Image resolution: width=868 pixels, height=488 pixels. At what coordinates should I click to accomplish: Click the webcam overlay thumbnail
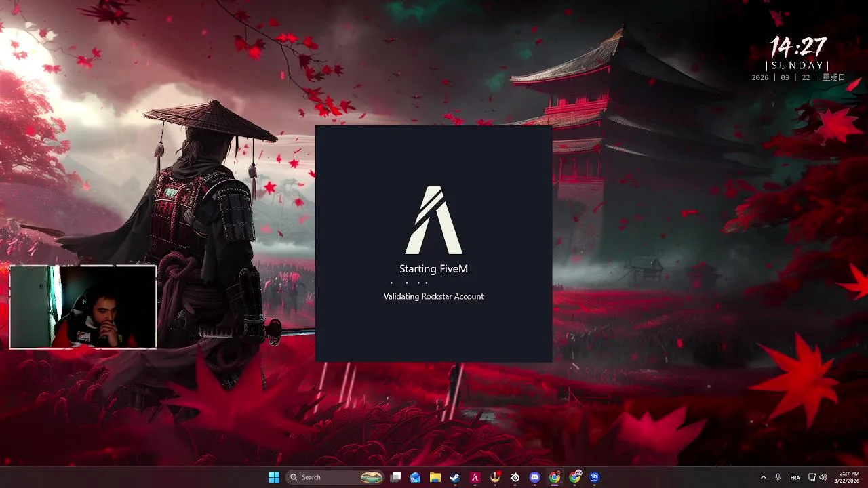point(83,306)
